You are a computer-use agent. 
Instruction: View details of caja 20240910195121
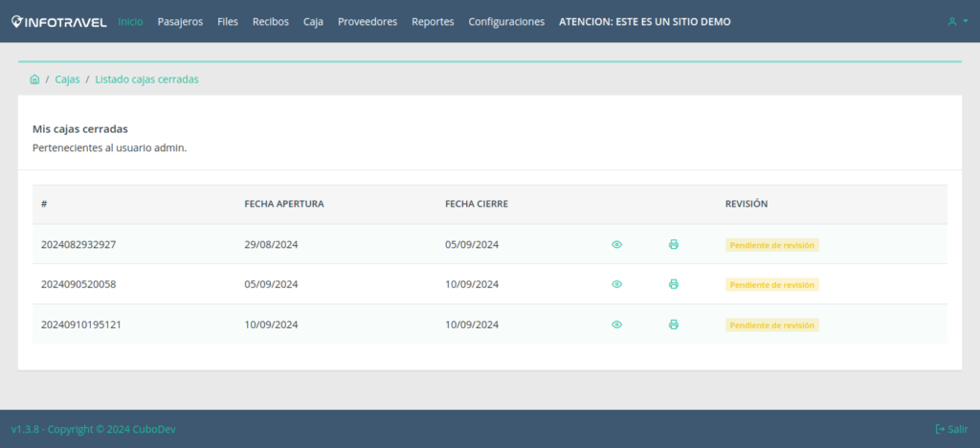coord(616,325)
